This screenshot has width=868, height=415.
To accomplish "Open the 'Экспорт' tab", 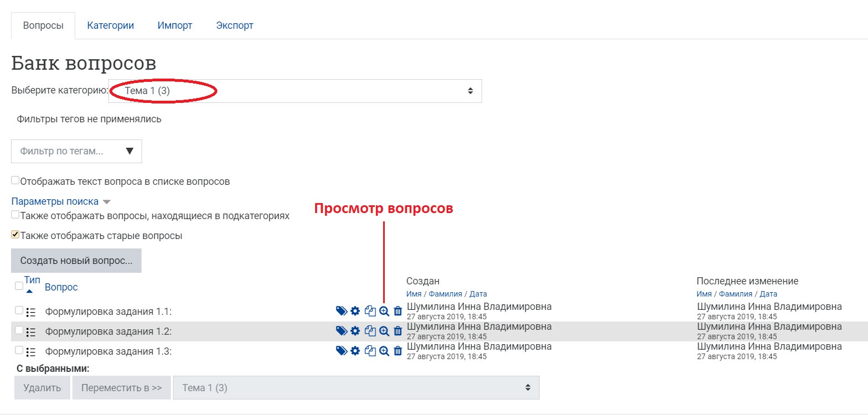I will (234, 25).
